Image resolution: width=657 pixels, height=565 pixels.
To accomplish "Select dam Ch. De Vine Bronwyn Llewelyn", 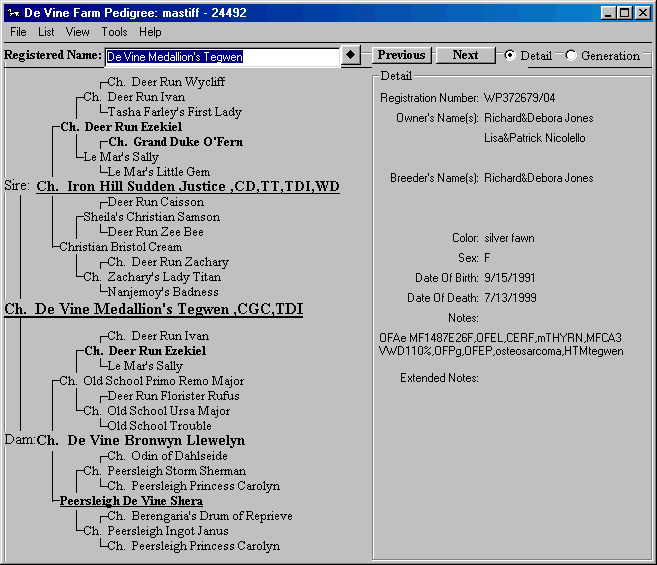I will click(140, 441).
